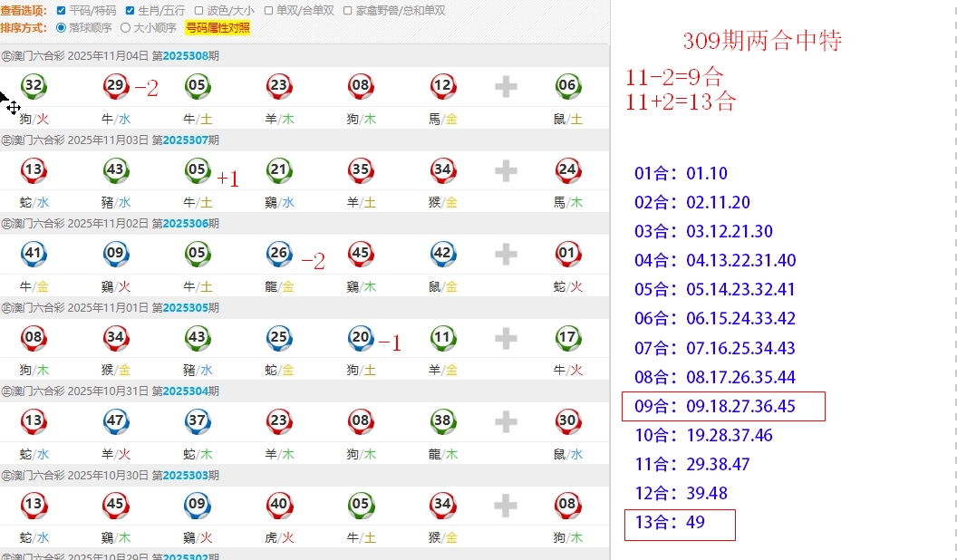The image size is (957, 560).
Task: Click blue ball 41 in draw 2025306
Action: (34, 254)
